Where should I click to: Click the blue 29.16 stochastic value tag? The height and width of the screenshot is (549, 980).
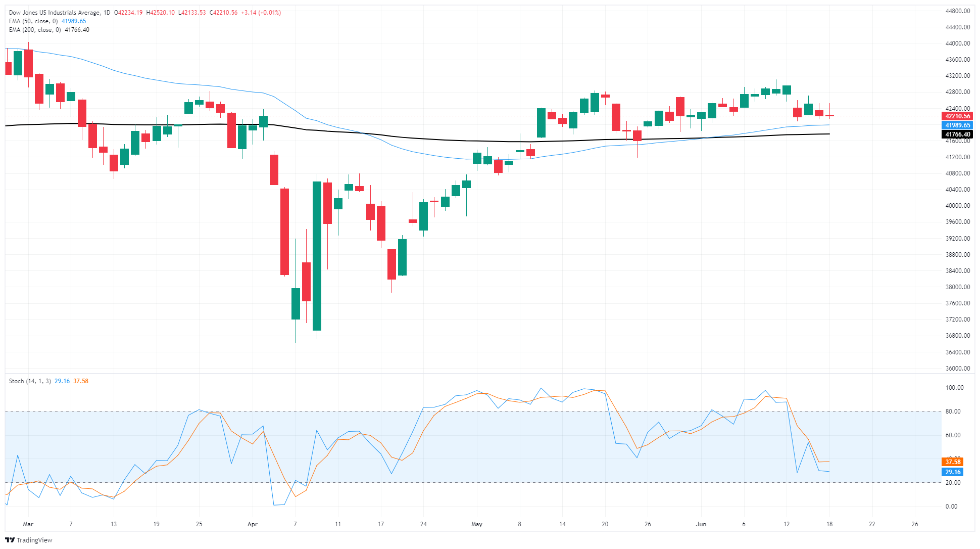pos(953,472)
